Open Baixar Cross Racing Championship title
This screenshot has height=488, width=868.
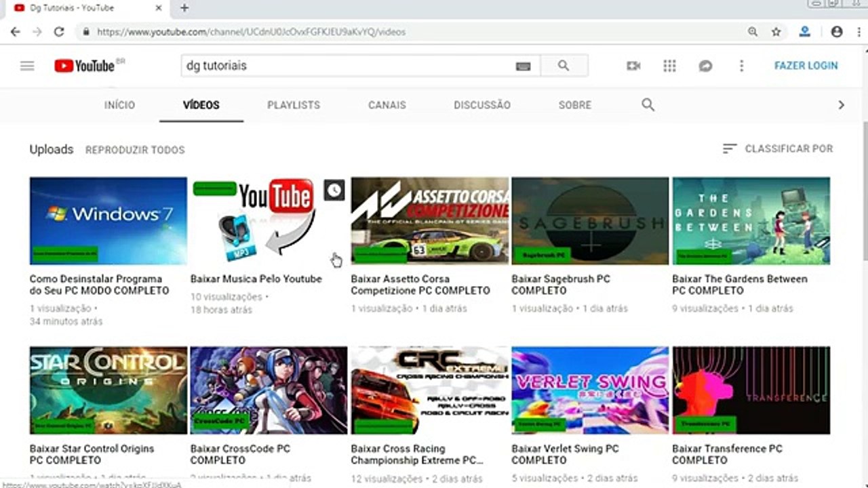(x=417, y=454)
